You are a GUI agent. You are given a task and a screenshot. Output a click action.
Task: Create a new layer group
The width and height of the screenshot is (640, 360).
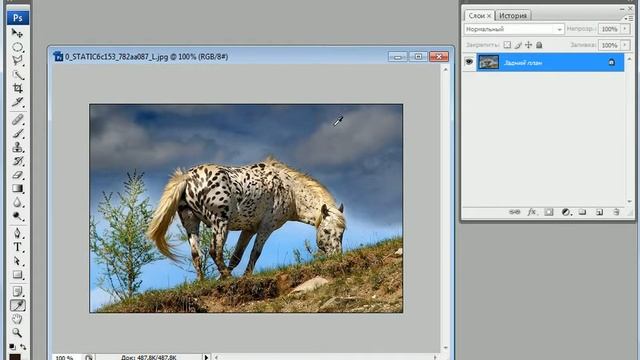pyautogui.click(x=582, y=212)
